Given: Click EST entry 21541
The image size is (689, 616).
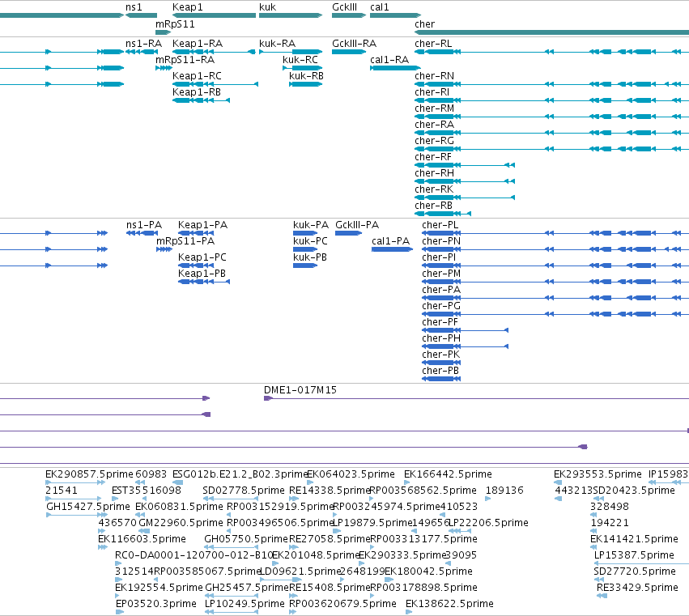Looking at the screenshot, I should 61,491.
